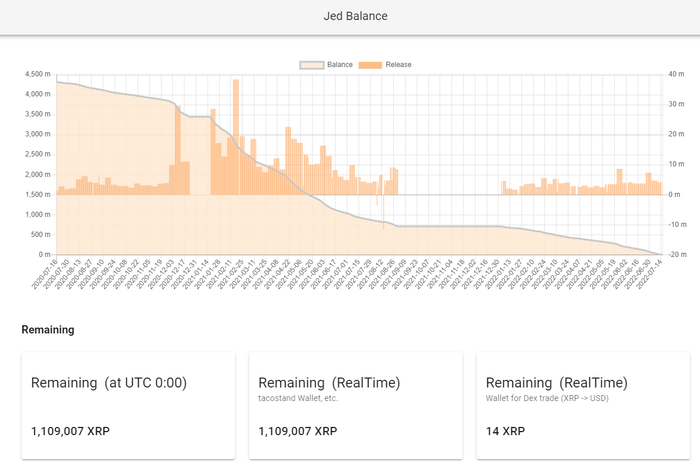Click the Jed Balance page title
700x471 pixels.
click(355, 16)
